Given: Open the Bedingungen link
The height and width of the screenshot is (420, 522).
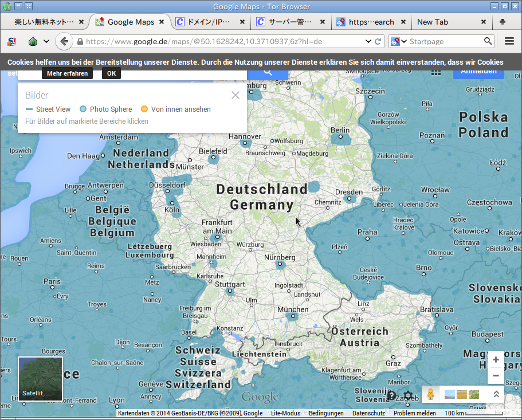Looking at the screenshot, I should [x=326, y=413].
